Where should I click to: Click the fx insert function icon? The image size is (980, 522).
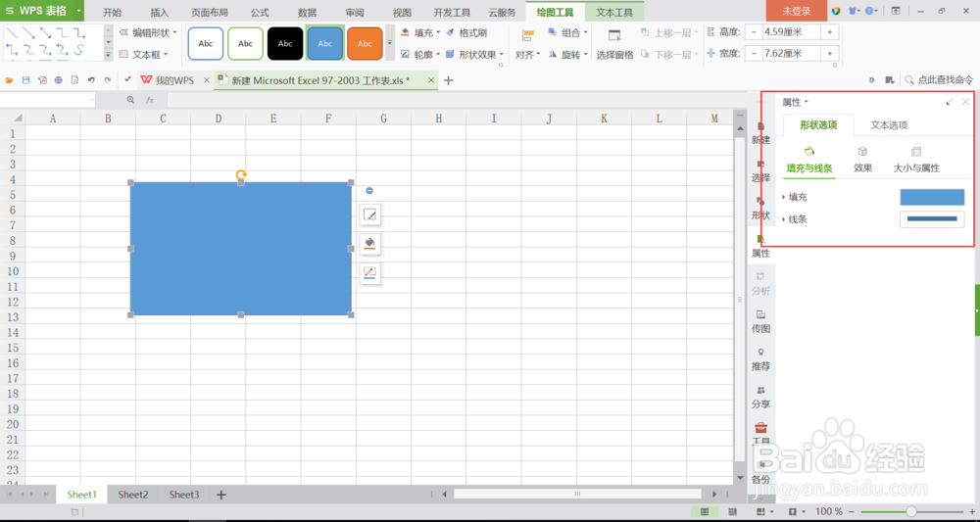tap(150, 100)
